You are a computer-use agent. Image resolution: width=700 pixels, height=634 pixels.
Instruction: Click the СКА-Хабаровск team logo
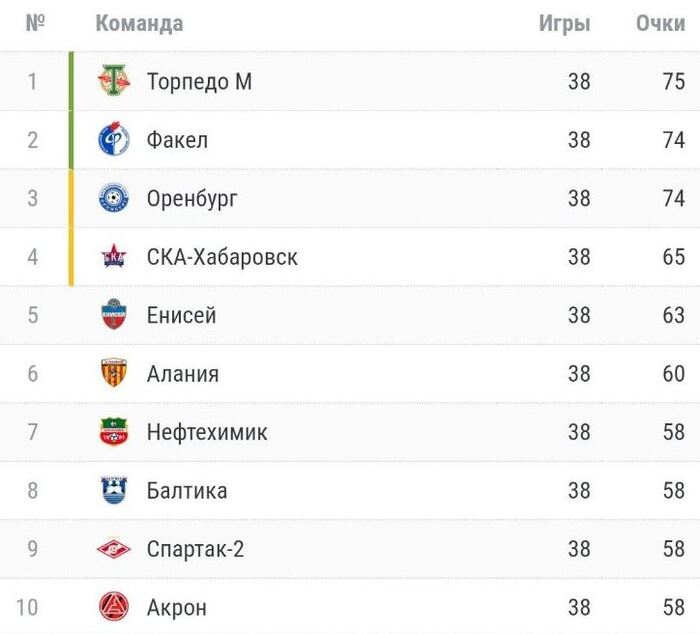114,257
